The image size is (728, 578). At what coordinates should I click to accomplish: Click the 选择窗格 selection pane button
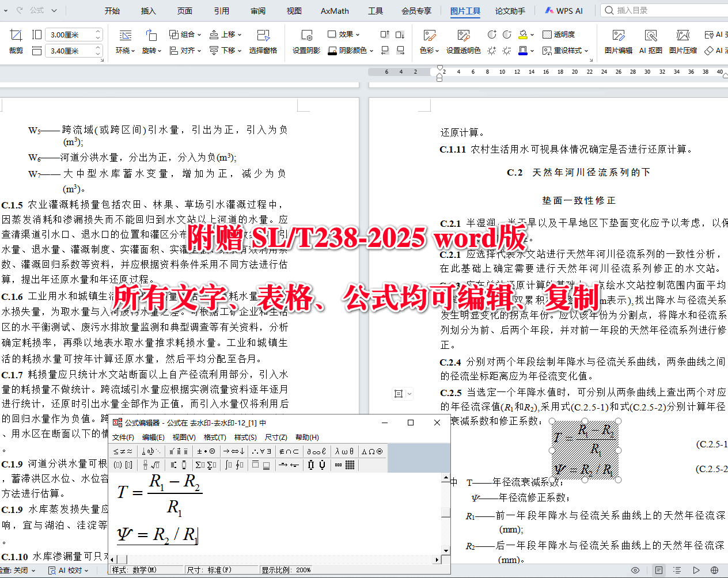click(x=263, y=42)
